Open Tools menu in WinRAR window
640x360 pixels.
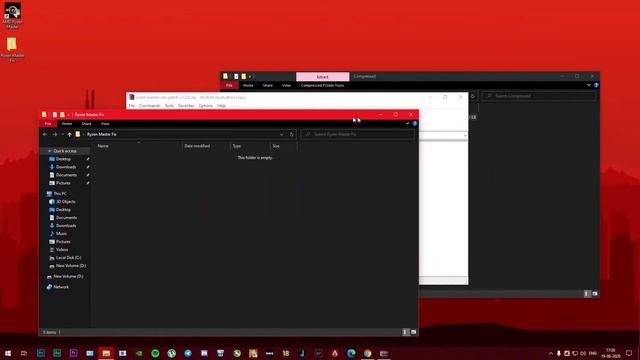[x=169, y=106]
